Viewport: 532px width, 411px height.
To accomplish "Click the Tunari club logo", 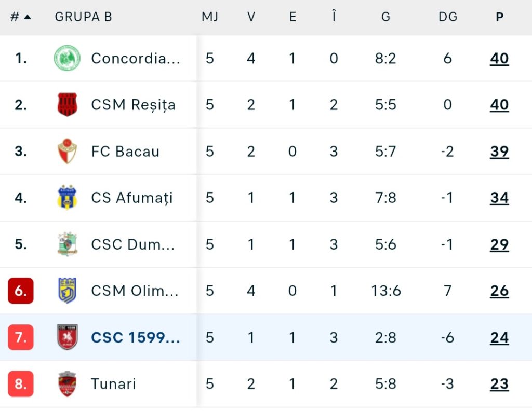I will click(x=67, y=384).
